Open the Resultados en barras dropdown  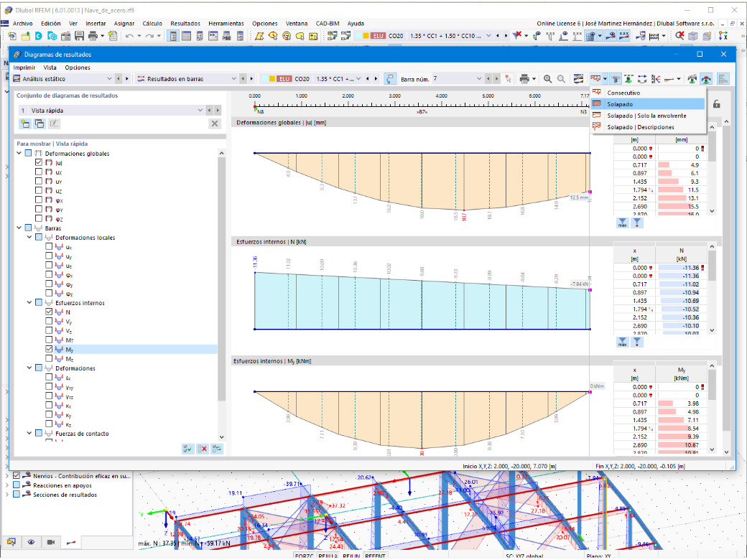pos(187,79)
